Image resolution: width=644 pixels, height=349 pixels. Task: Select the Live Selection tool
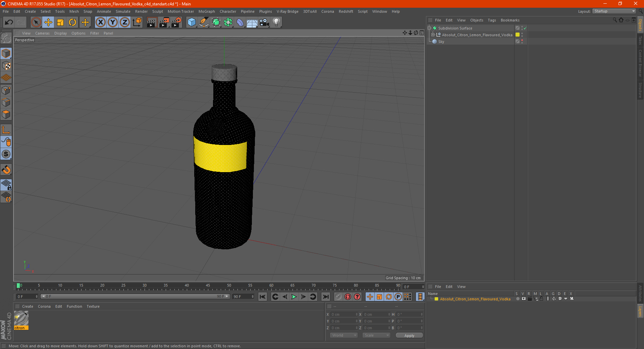(x=36, y=22)
